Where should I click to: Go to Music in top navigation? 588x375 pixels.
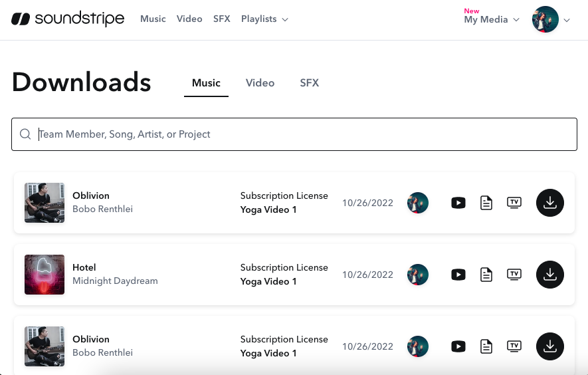[x=153, y=19]
